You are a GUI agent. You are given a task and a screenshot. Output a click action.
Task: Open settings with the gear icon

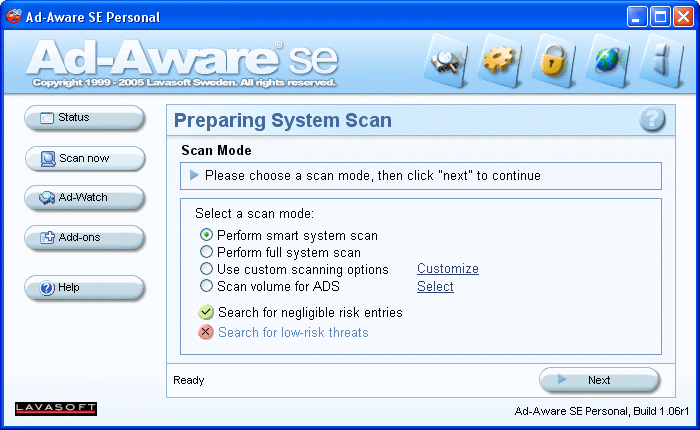point(500,61)
